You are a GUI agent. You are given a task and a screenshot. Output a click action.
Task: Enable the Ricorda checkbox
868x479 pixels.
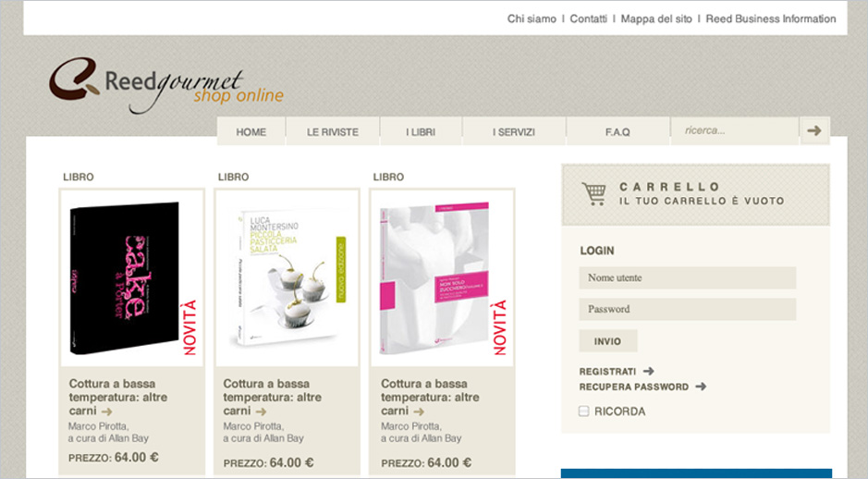point(583,411)
